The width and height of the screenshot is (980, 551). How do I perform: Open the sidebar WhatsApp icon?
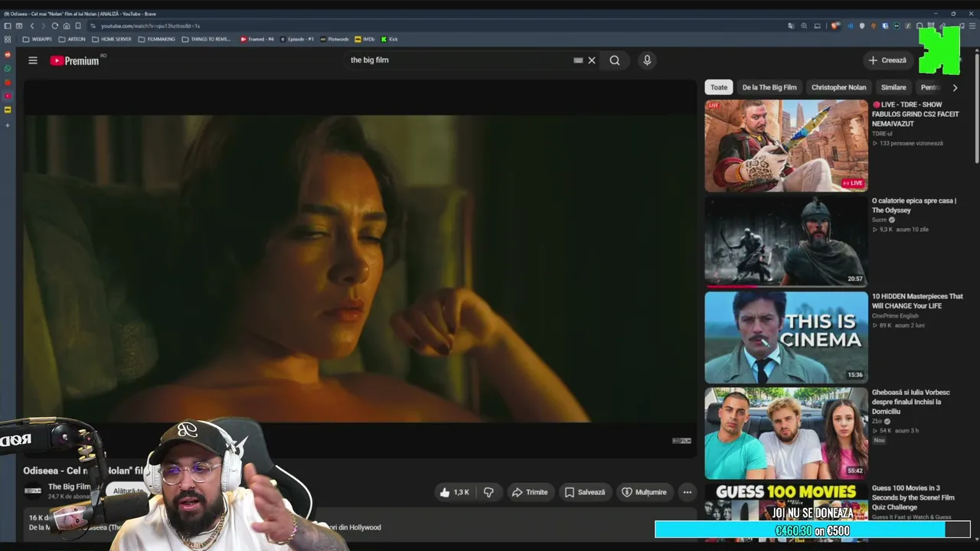[x=8, y=68]
